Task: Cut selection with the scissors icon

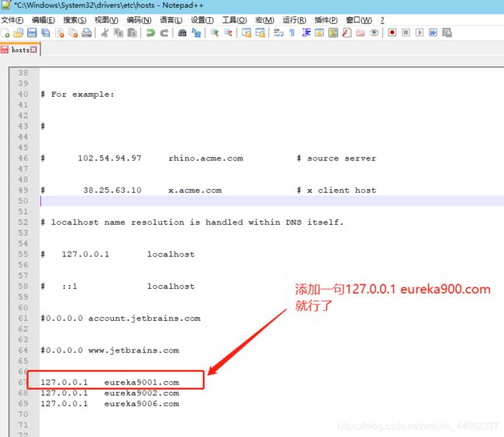Action: click(x=105, y=33)
